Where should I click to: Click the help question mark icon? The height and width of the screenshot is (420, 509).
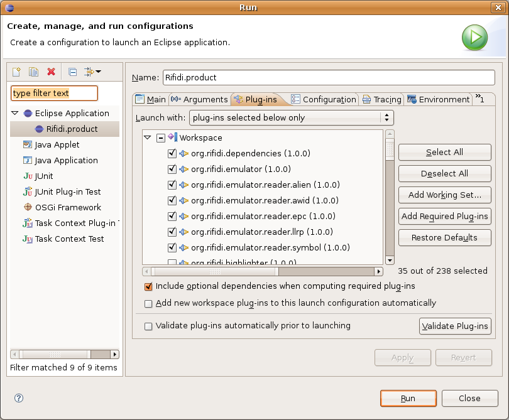(19, 398)
